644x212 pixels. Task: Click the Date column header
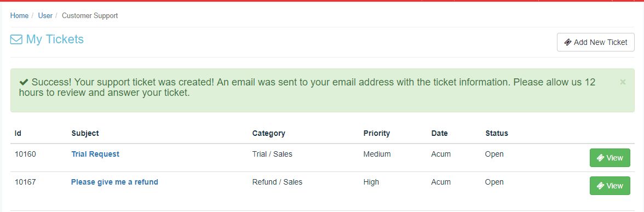439,133
